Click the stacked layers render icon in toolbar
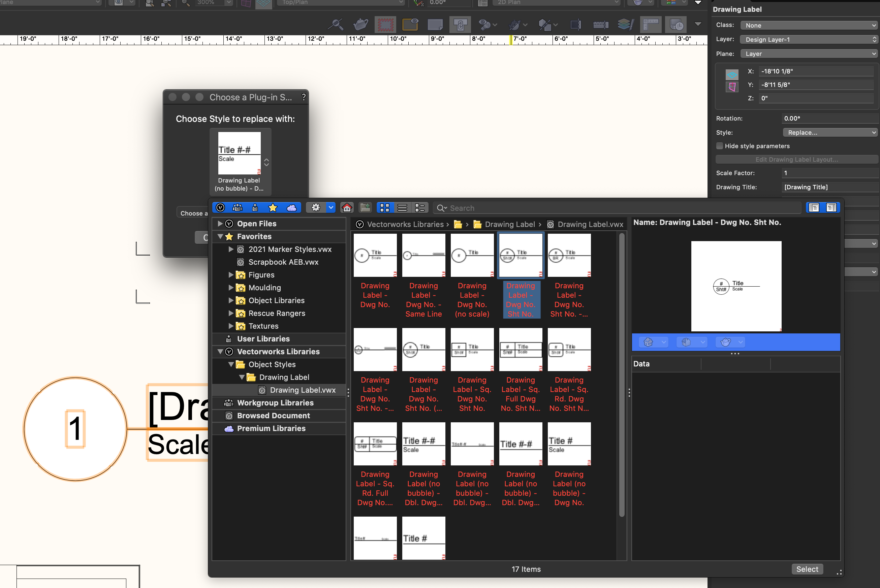The height and width of the screenshot is (588, 880). tap(625, 24)
